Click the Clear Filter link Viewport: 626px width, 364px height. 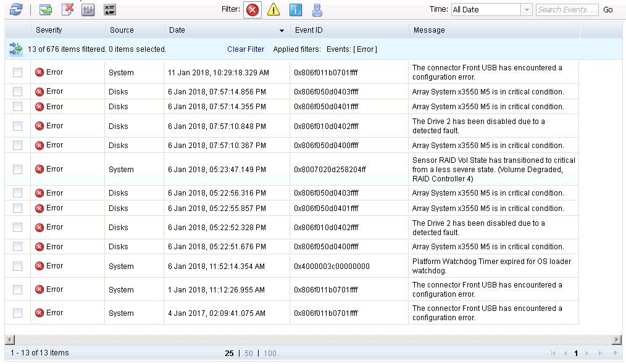tap(245, 49)
